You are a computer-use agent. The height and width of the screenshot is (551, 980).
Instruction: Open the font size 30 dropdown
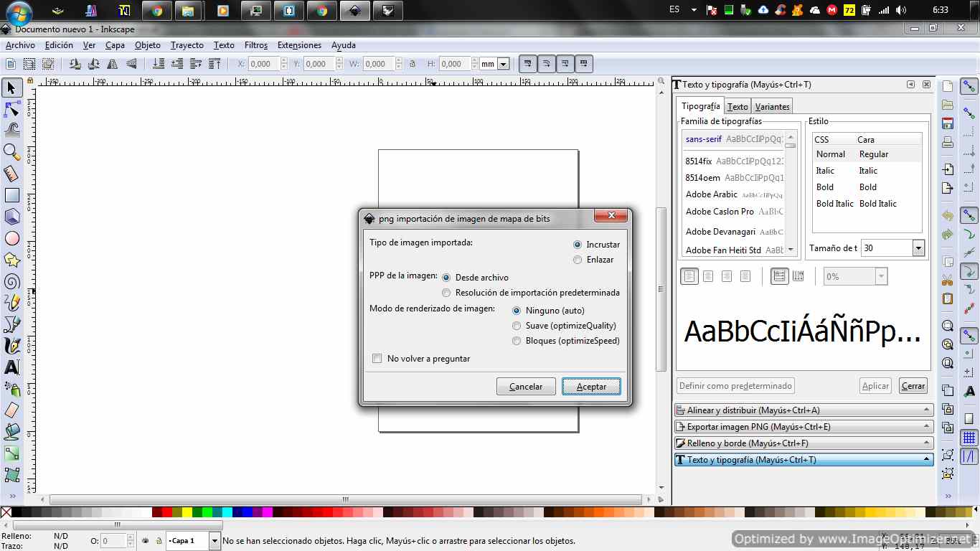918,248
